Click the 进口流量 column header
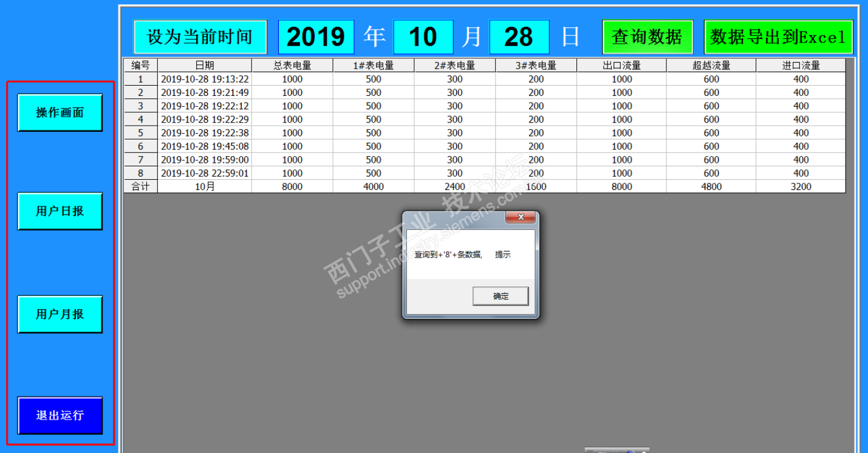The image size is (868, 453). [801, 66]
